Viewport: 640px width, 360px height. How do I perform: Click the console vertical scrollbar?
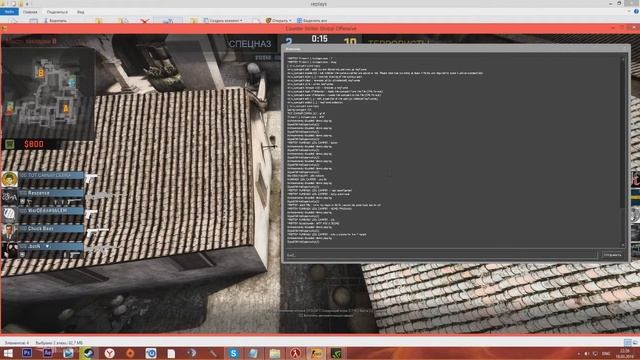(623, 151)
